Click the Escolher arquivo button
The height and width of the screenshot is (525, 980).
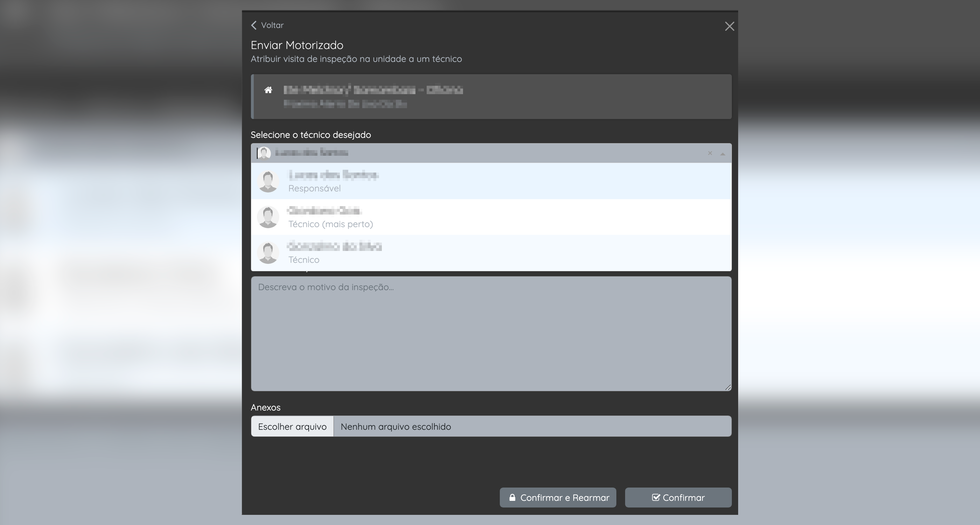(292, 426)
